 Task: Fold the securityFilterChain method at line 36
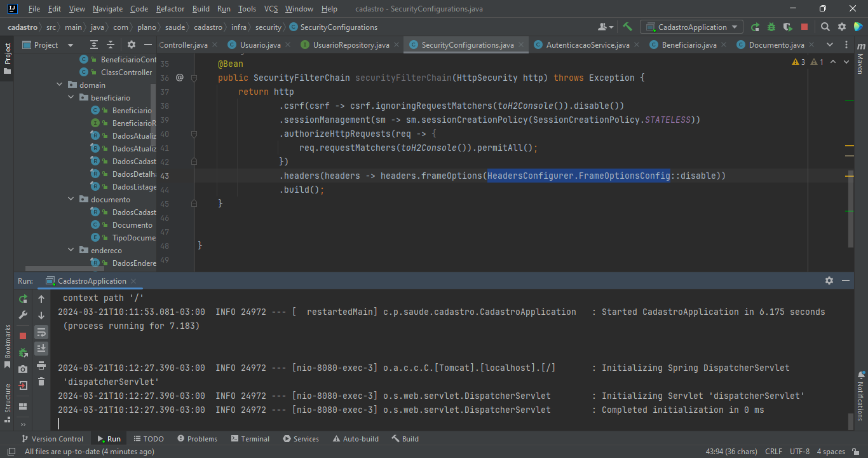194,78
